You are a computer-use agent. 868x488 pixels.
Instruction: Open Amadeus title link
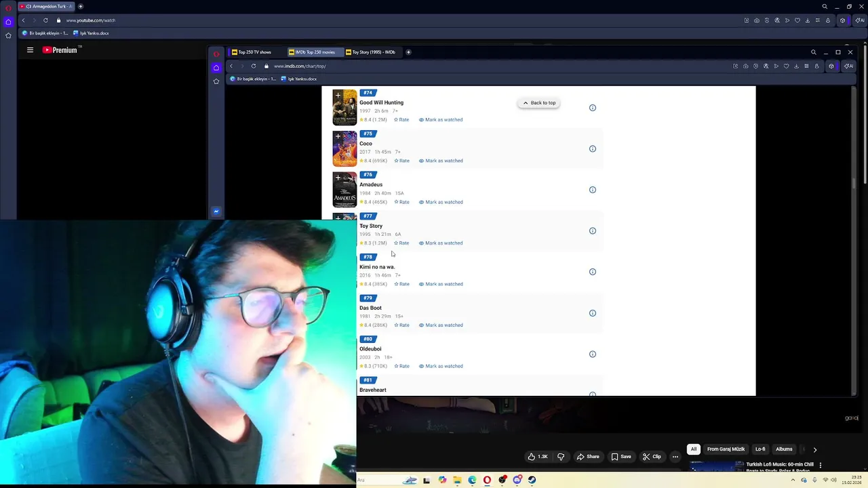click(x=371, y=184)
